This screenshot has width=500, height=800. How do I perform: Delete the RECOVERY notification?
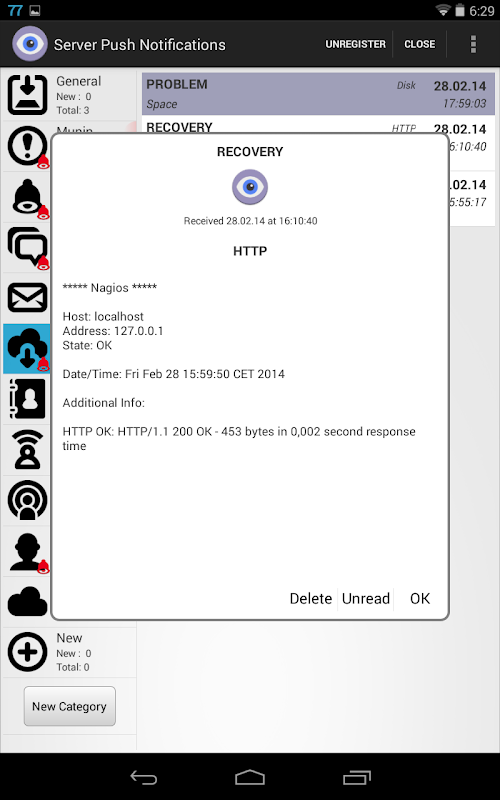coord(311,598)
